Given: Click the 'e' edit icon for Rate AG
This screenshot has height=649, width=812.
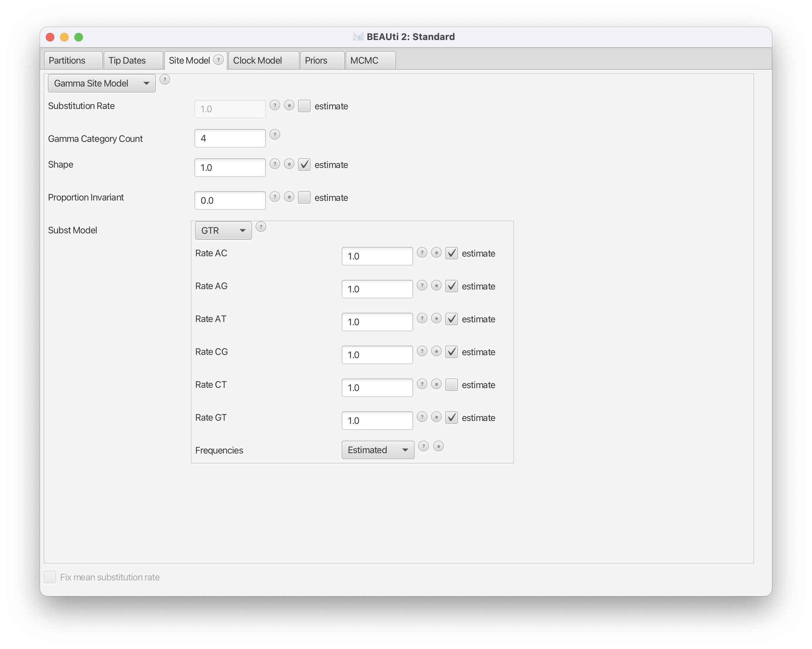Looking at the screenshot, I should (436, 286).
